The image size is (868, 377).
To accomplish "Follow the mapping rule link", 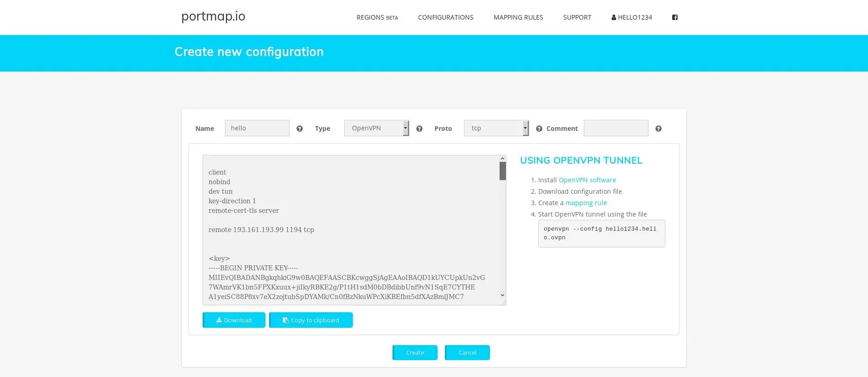I will (x=586, y=203).
